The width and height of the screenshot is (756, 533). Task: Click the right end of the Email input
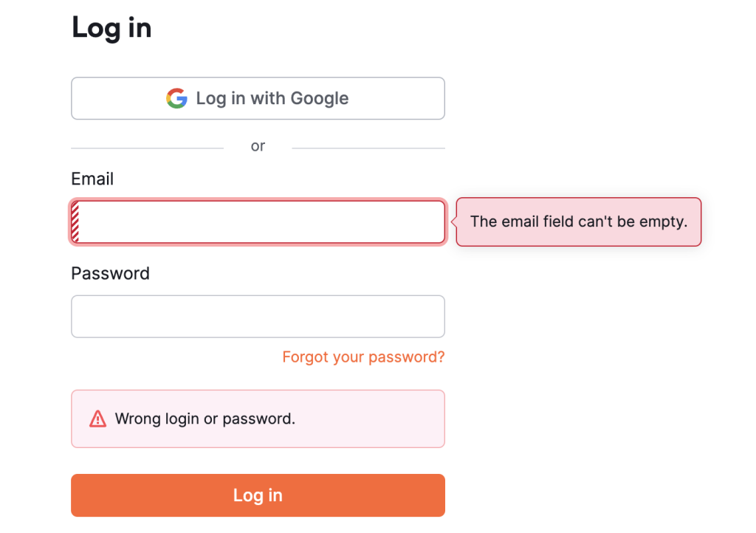[x=432, y=221]
